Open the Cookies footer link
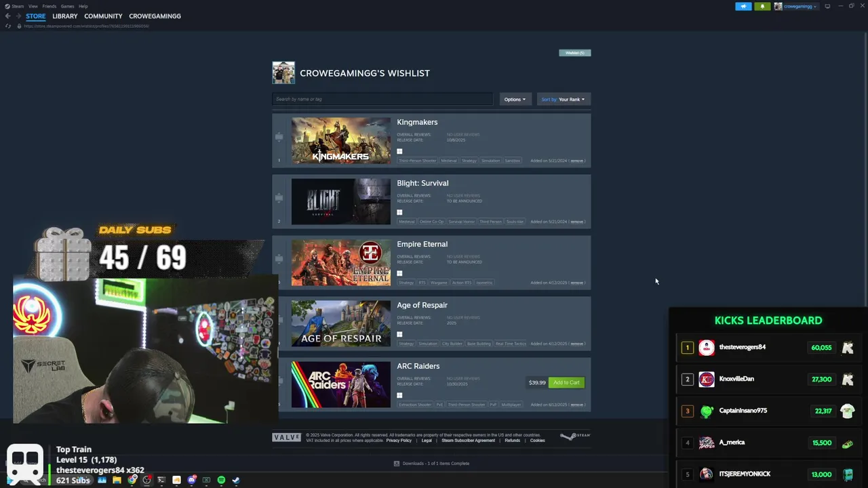 click(537, 441)
